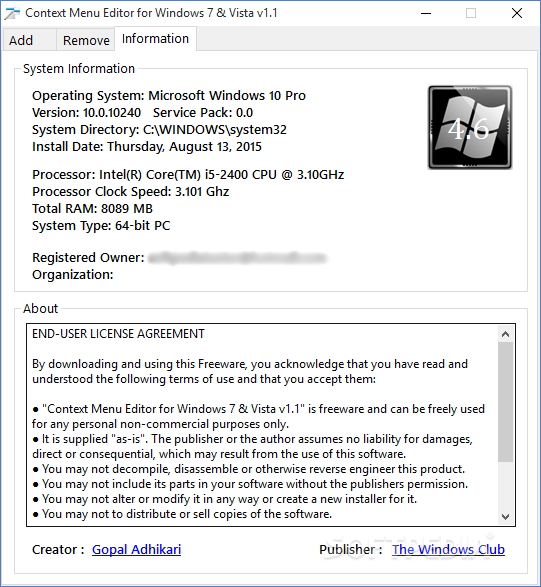Click 'Processor Clock Speed: 3.101 Ghz'

click(130, 192)
